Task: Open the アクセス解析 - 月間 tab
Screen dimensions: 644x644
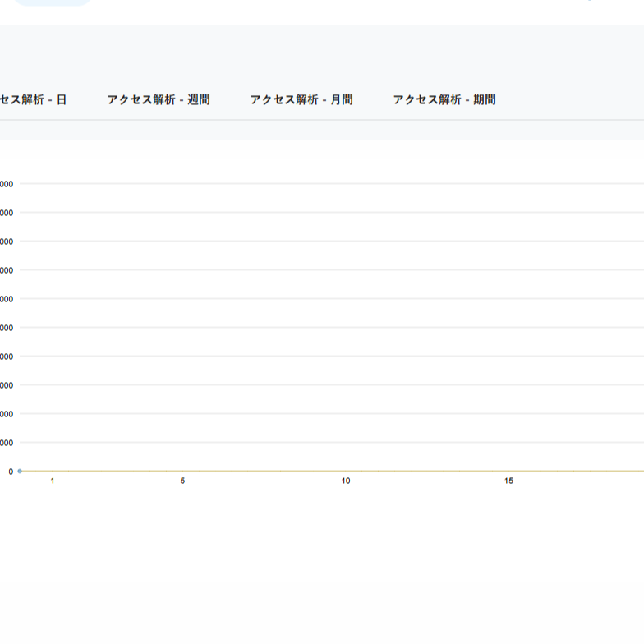Action: [x=301, y=100]
